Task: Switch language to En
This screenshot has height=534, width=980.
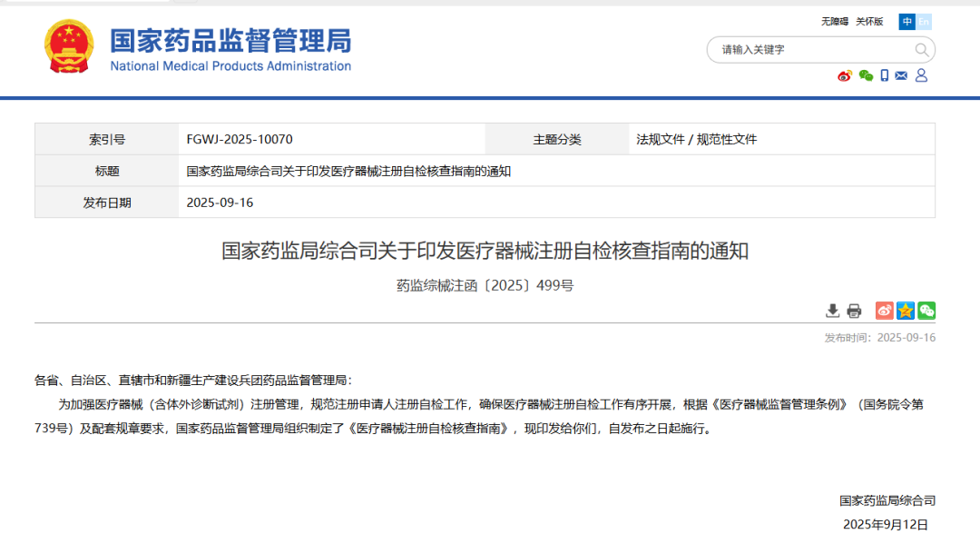Action: [x=925, y=22]
